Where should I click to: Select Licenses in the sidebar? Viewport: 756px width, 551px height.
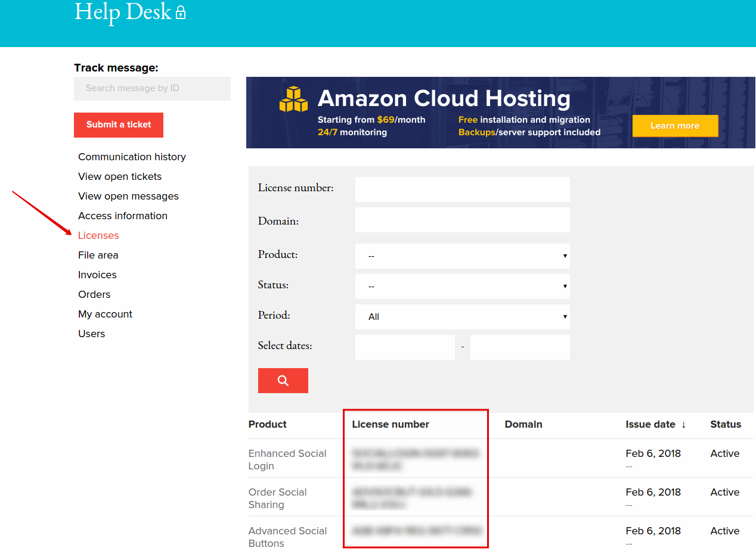coord(98,235)
